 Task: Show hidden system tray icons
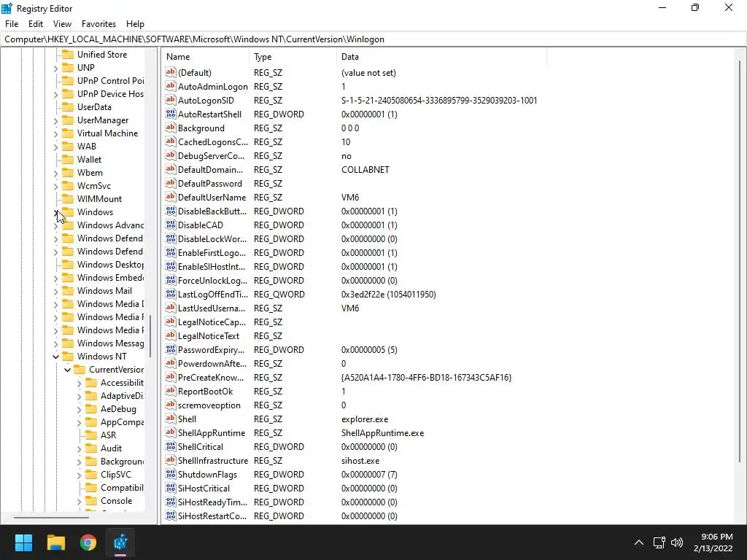(x=639, y=542)
